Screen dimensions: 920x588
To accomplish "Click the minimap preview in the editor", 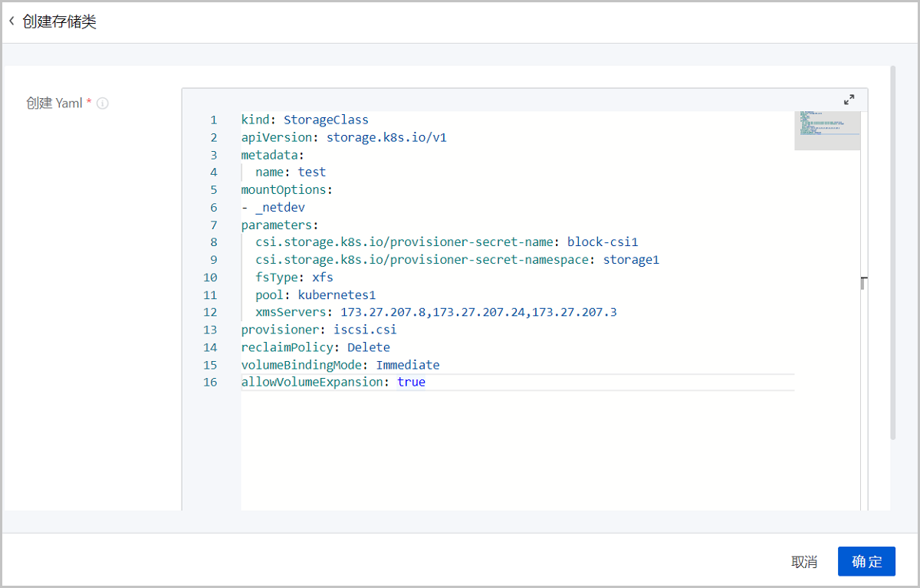I will click(x=826, y=129).
